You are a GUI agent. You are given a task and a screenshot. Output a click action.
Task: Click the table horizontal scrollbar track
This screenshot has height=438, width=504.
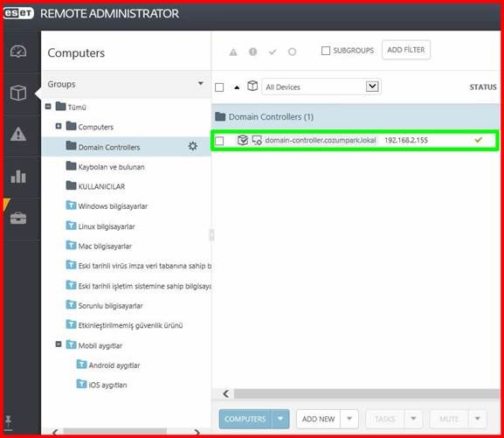point(367,393)
